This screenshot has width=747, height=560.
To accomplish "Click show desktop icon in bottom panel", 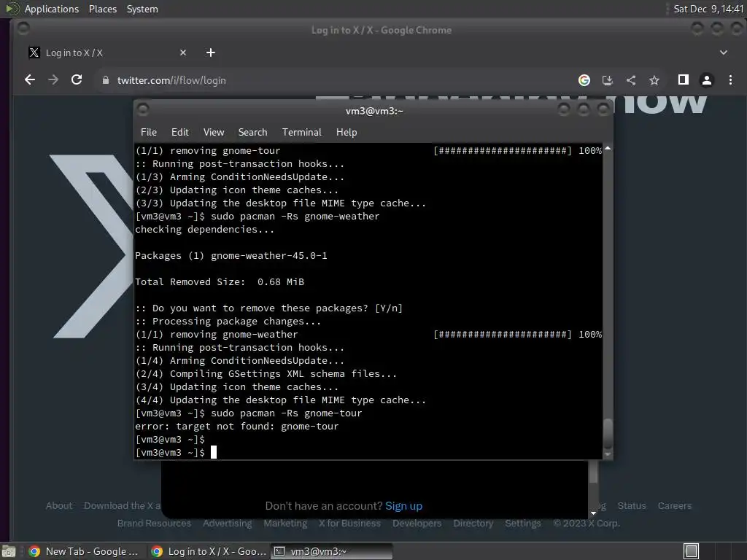I will tap(9, 551).
